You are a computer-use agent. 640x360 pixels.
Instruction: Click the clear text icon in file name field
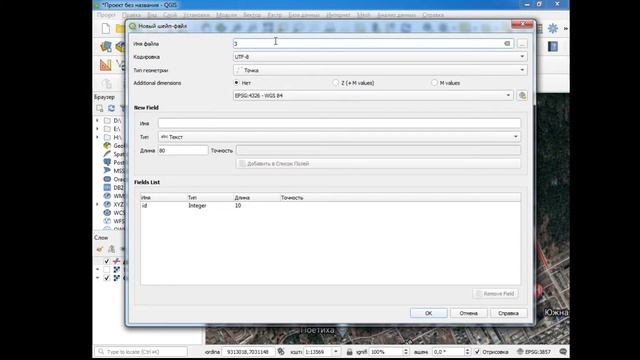pos(507,43)
